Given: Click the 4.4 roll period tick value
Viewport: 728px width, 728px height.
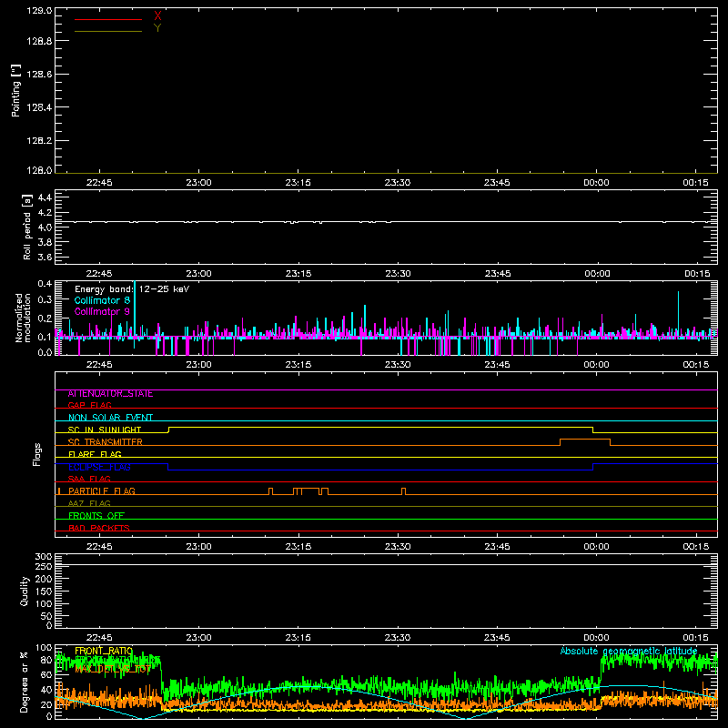Looking at the screenshot, I should click(x=45, y=197).
